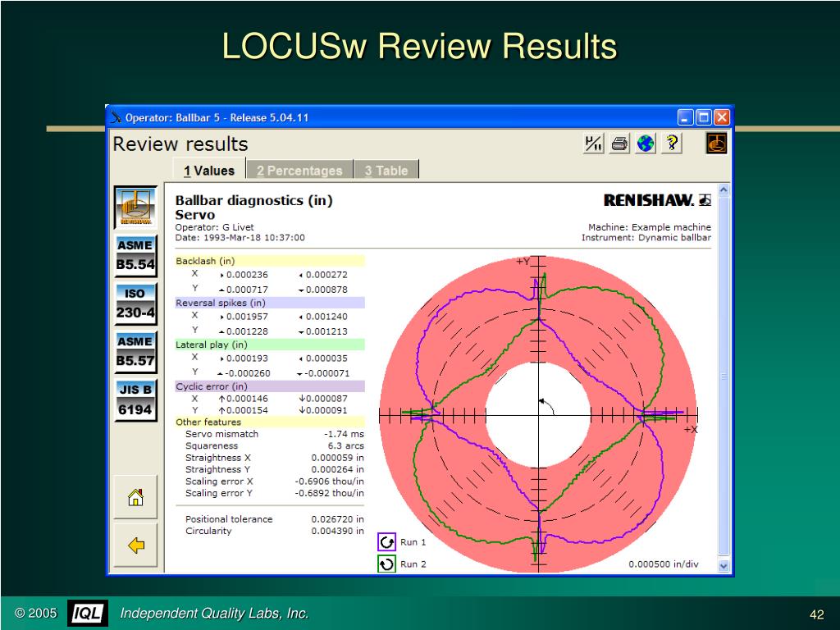
Task: Click the scrollbar up arrow
Action: pos(724,189)
